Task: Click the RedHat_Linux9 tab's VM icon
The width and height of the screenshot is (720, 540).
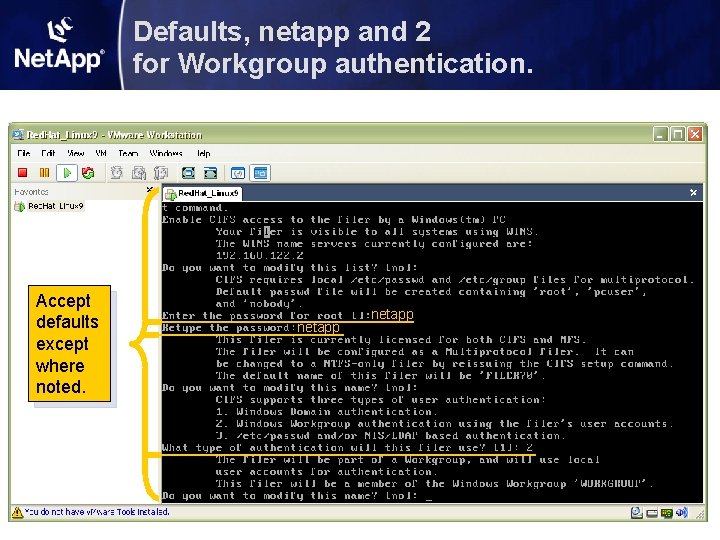Action: (x=171, y=194)
